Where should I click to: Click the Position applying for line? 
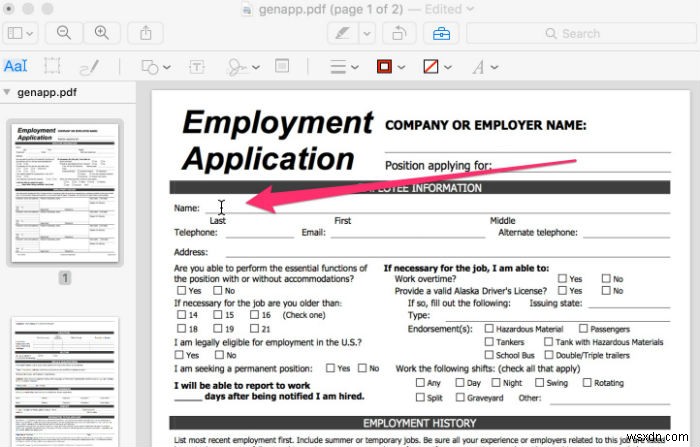(581, 167)
